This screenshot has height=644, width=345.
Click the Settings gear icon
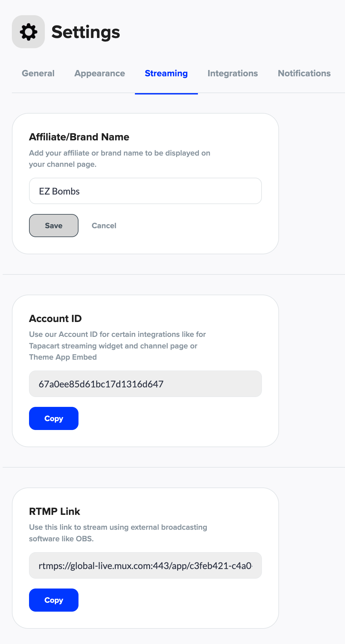coord(28,32)
